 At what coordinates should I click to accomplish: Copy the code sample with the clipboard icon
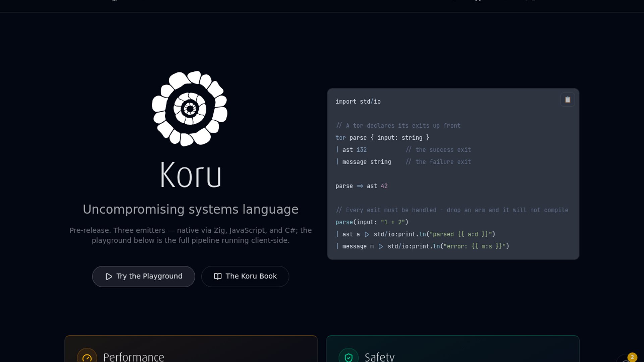click(568, 100)
